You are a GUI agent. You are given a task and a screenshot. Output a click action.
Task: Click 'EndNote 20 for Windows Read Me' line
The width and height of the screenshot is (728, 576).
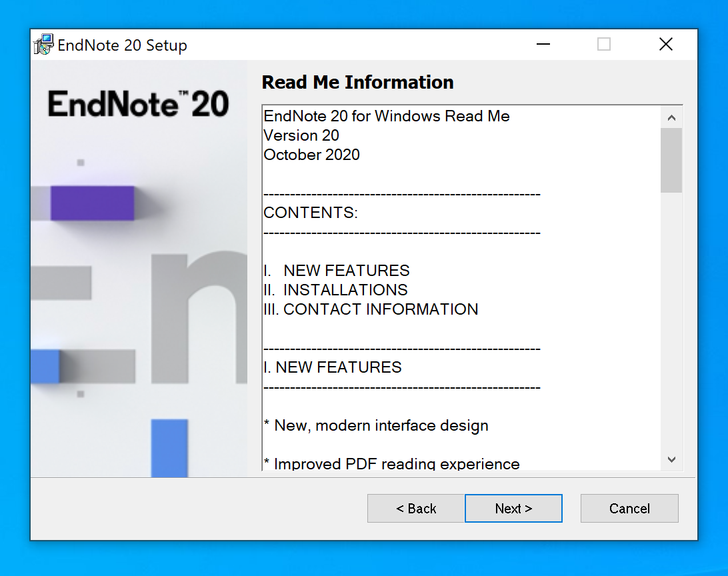pyautogui.click(x=387, y=116)
